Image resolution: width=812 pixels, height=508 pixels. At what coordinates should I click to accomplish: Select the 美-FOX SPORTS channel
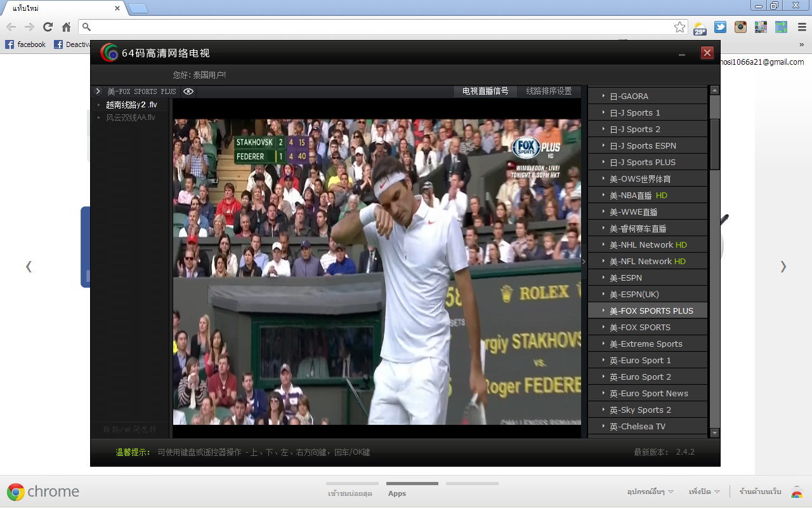click(x=647, y=327)
